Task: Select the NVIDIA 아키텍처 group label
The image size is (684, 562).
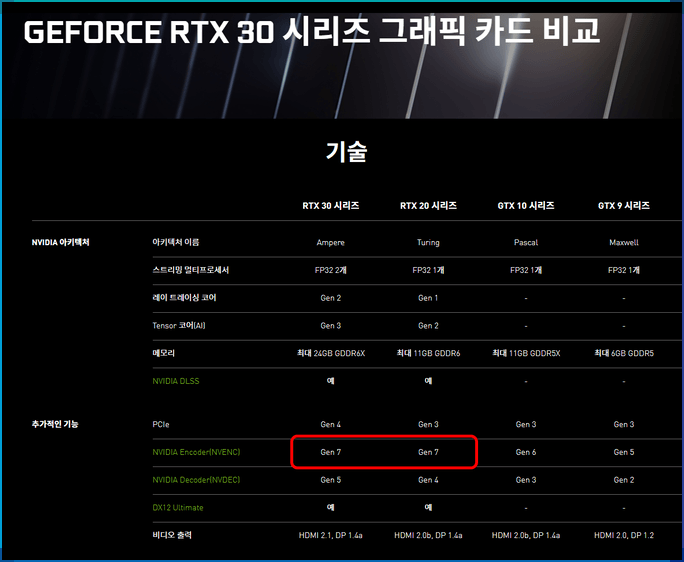Action: [61, 242]
